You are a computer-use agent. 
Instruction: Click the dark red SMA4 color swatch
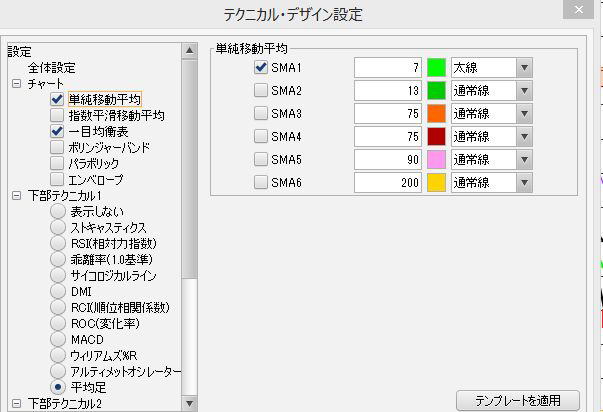click(x=436, y=137)
